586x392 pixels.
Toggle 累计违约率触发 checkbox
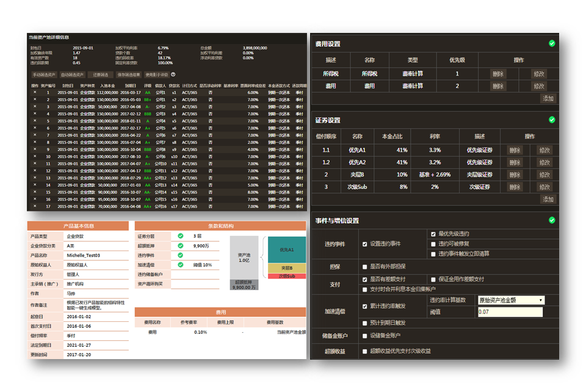pos(365,307)
